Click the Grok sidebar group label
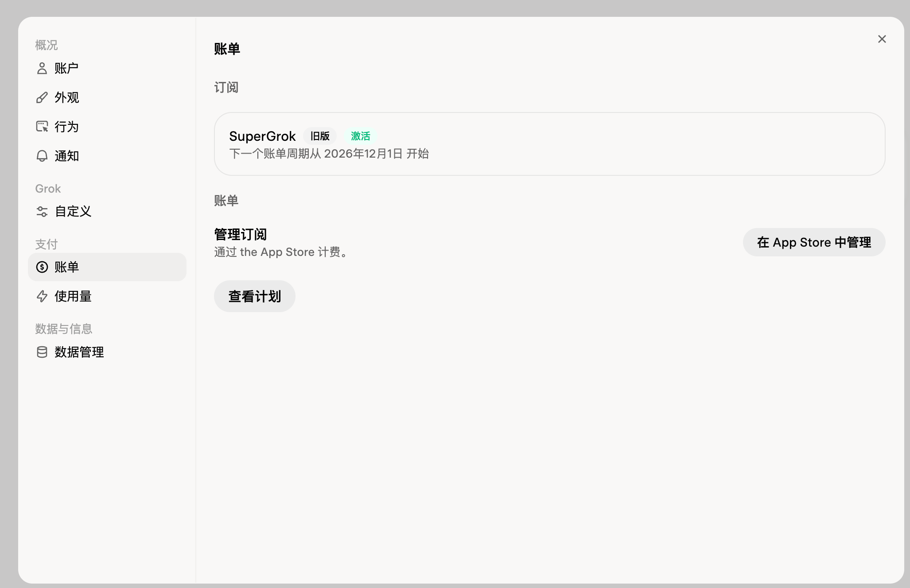 (x=48, y=189)
